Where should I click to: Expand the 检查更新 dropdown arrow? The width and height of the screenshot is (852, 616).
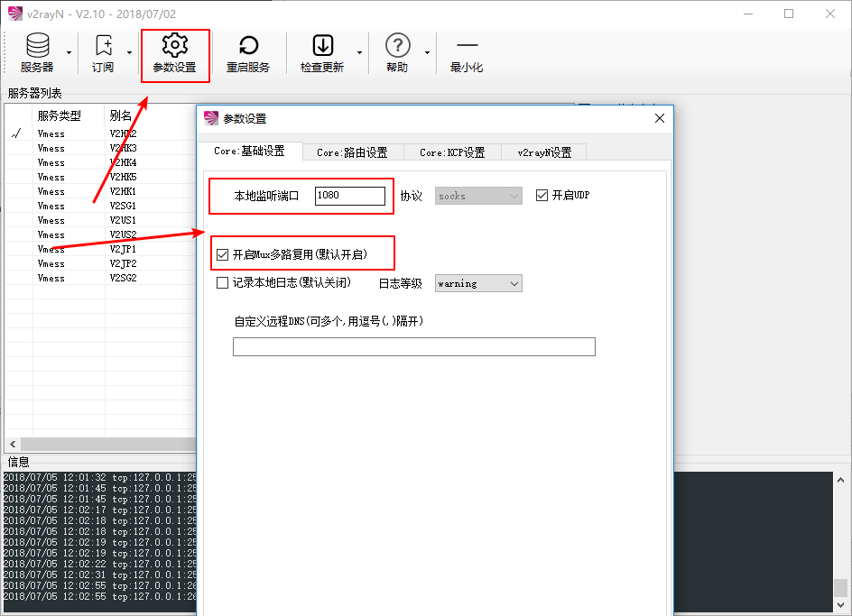click(360, 52)
